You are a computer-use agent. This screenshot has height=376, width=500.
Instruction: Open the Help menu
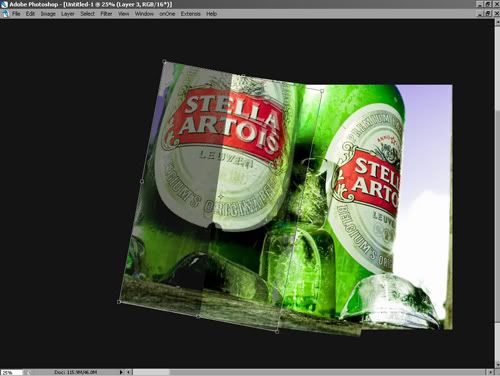(x=211, y=14)
